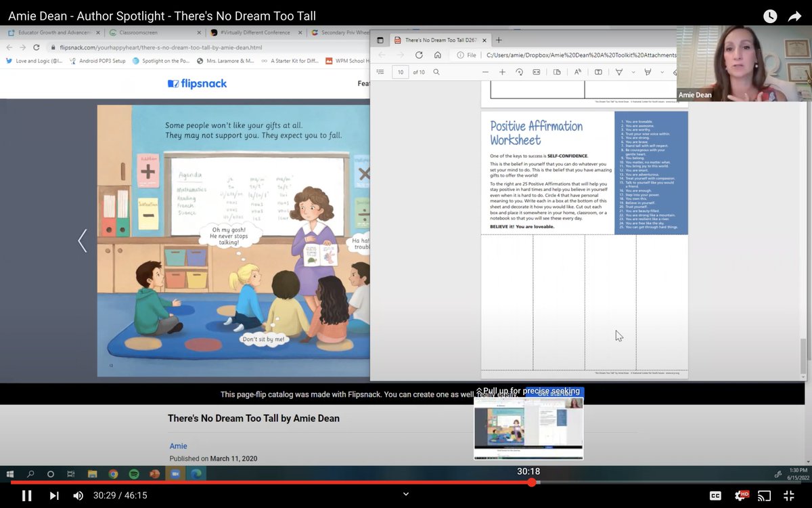Zoom in on the PDF document

tap(502, 72)
